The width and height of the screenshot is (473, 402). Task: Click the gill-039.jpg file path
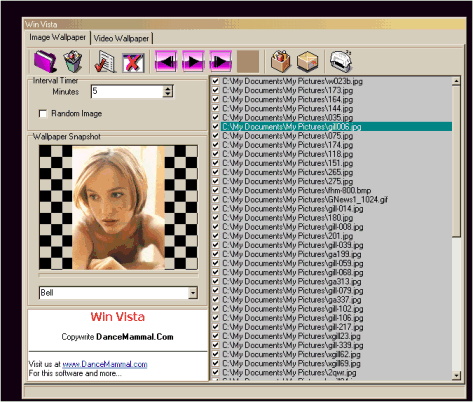(x=293, y=245)
